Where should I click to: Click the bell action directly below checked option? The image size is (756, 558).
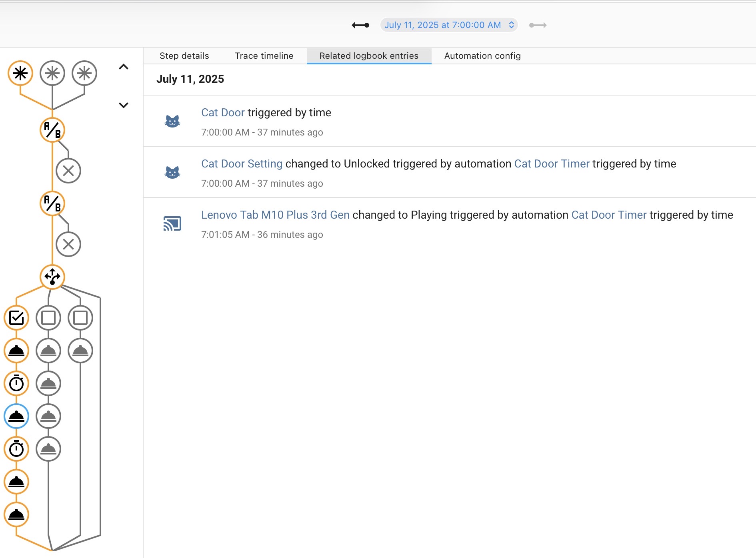pos(16,351)
